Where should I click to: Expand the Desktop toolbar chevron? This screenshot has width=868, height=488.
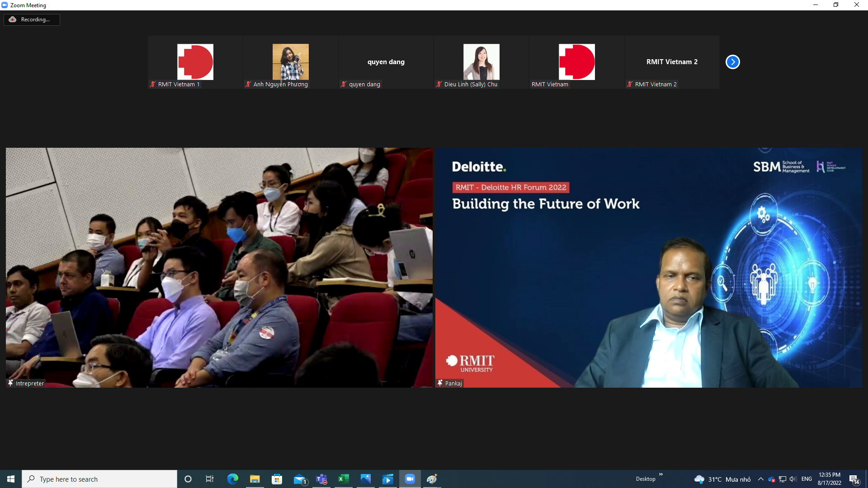[661, 474]
